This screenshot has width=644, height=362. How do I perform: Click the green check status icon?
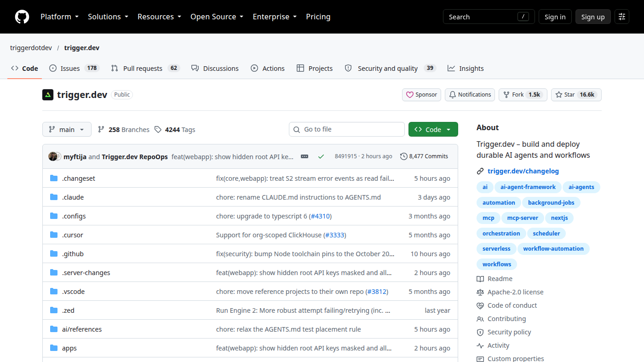click(321, 156)
